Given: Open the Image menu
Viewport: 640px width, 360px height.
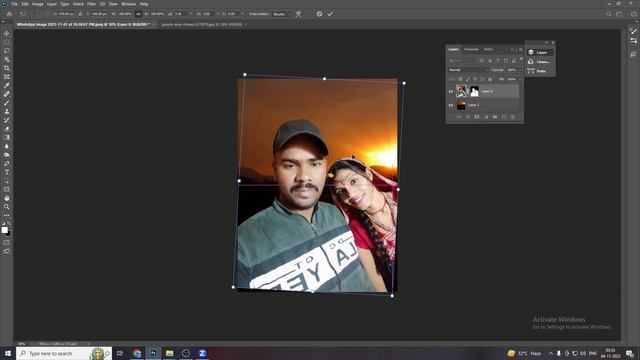Looking at the screenshot, I should 38,4.
